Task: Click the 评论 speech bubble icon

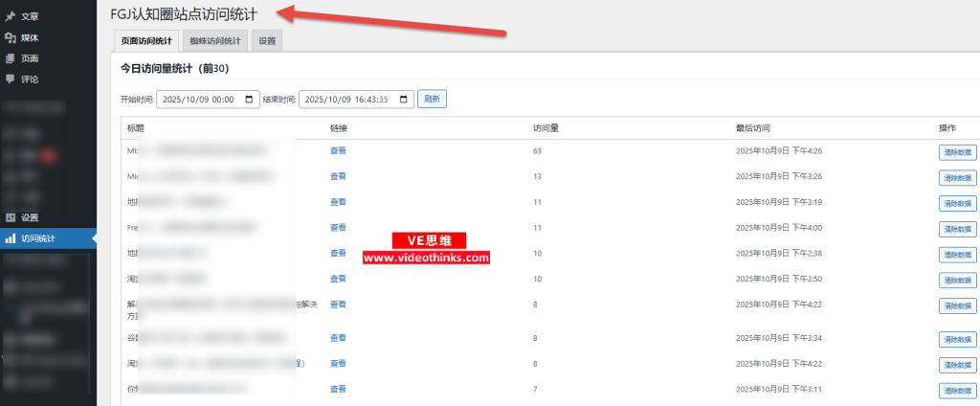Action: click(11, 79)
